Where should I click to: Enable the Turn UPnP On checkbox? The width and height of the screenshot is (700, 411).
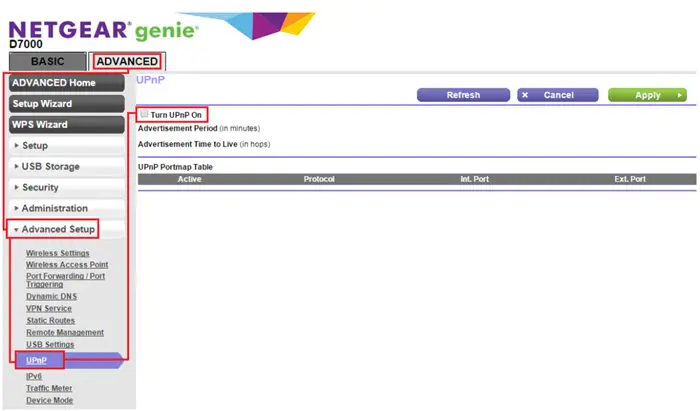144,114
